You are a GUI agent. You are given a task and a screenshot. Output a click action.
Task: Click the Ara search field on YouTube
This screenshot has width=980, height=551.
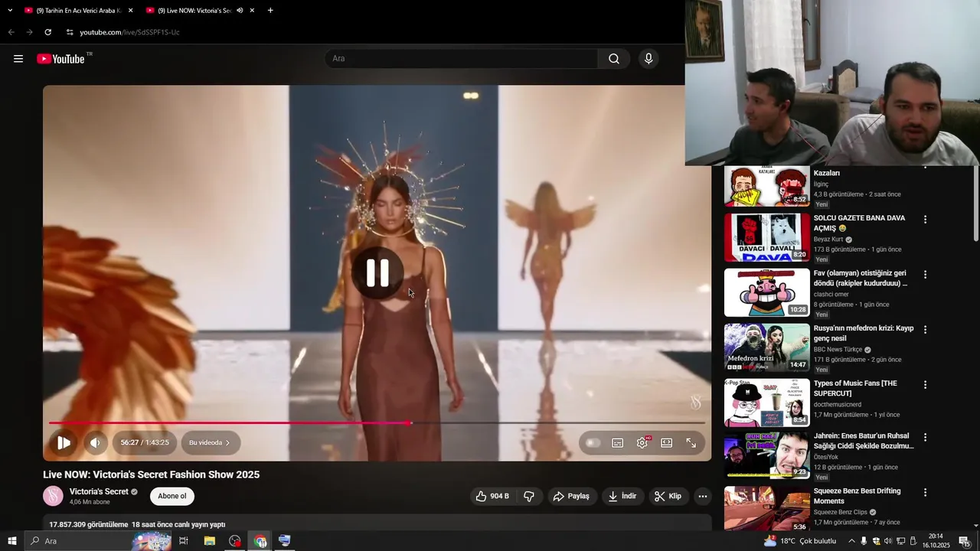[462, 59]
